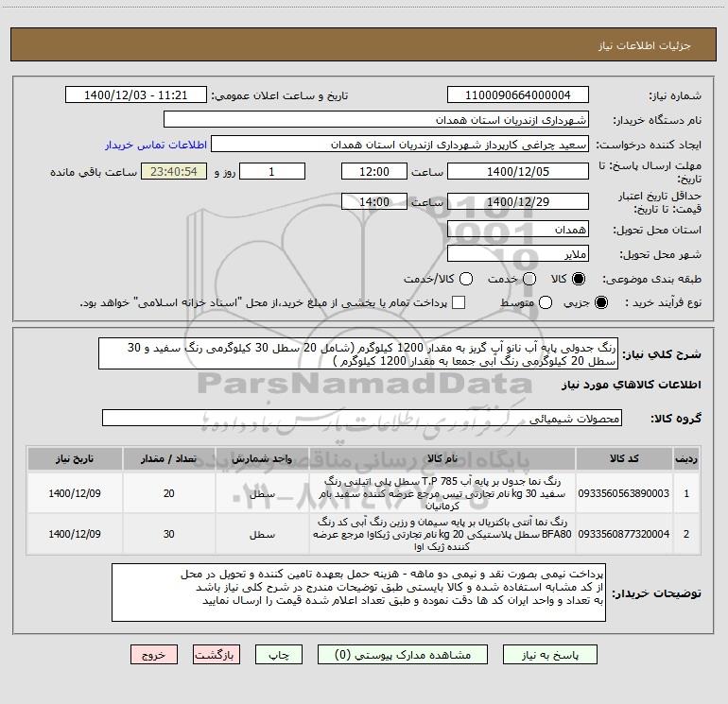
Task: Select the کالا radio button
Action: click(579, 279)
